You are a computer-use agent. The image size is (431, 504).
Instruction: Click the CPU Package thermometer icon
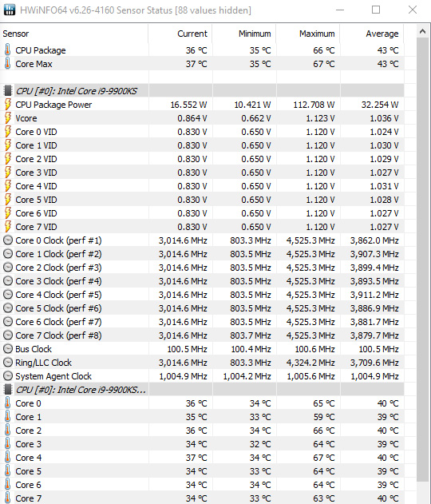tap(7, 50)
